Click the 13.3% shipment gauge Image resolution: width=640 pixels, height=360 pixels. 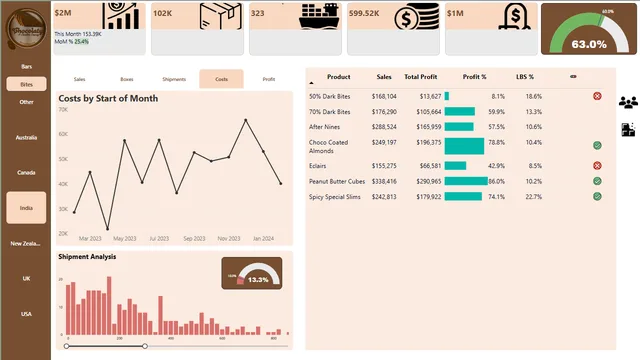click(252, 273)
